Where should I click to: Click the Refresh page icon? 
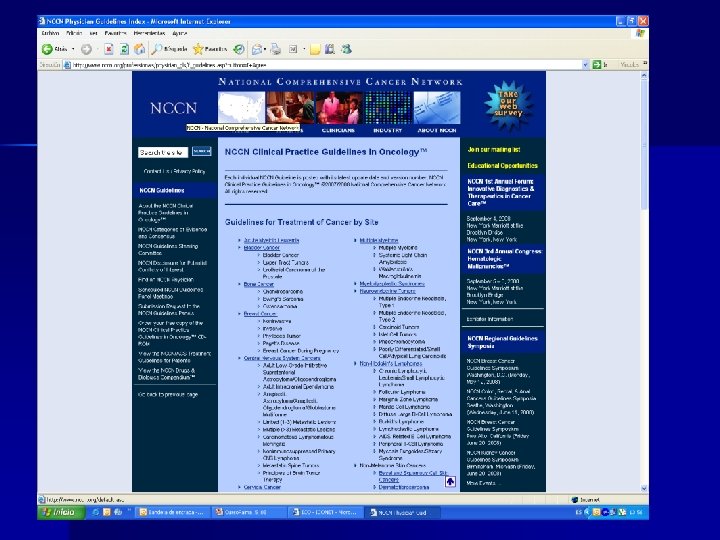[124, 49]
